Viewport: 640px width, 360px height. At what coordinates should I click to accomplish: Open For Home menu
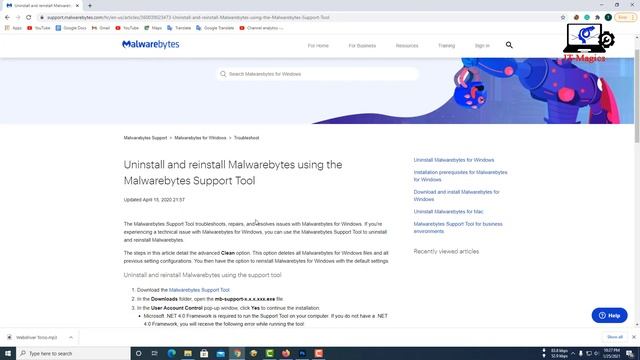[318, 46]
